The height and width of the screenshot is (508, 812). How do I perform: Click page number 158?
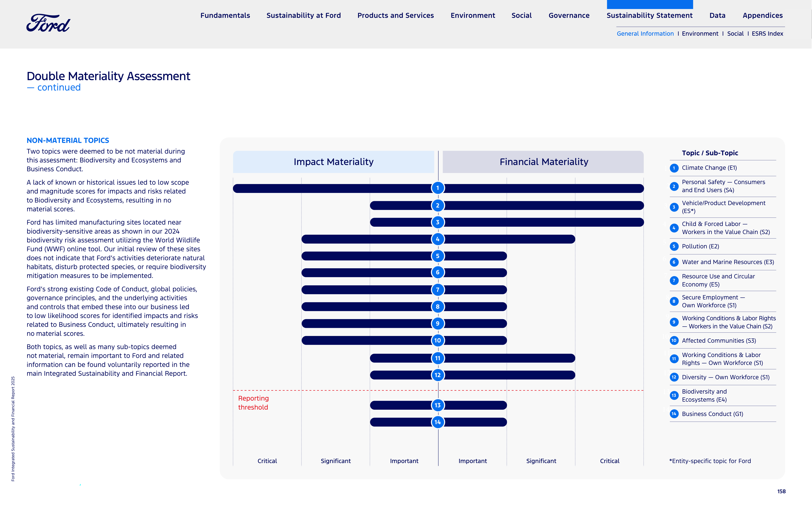coord(781,492)
